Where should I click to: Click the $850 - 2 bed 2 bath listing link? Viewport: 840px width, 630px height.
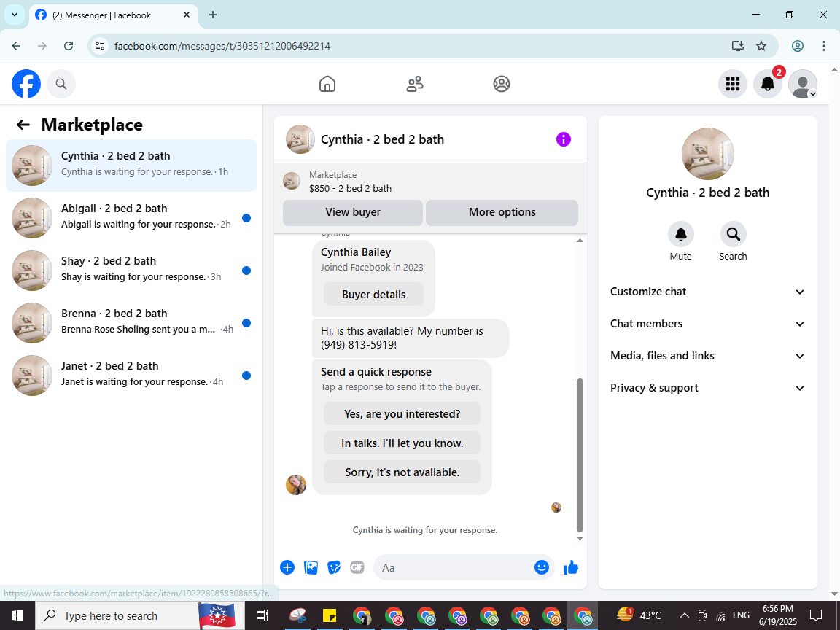(350, 189)
